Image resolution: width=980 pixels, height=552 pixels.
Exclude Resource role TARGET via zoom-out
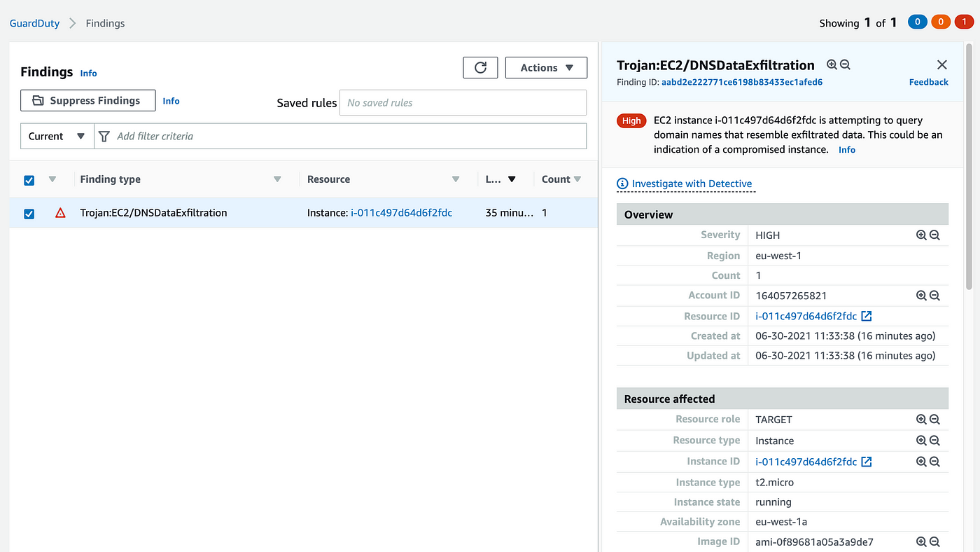(x=934, y=420)
